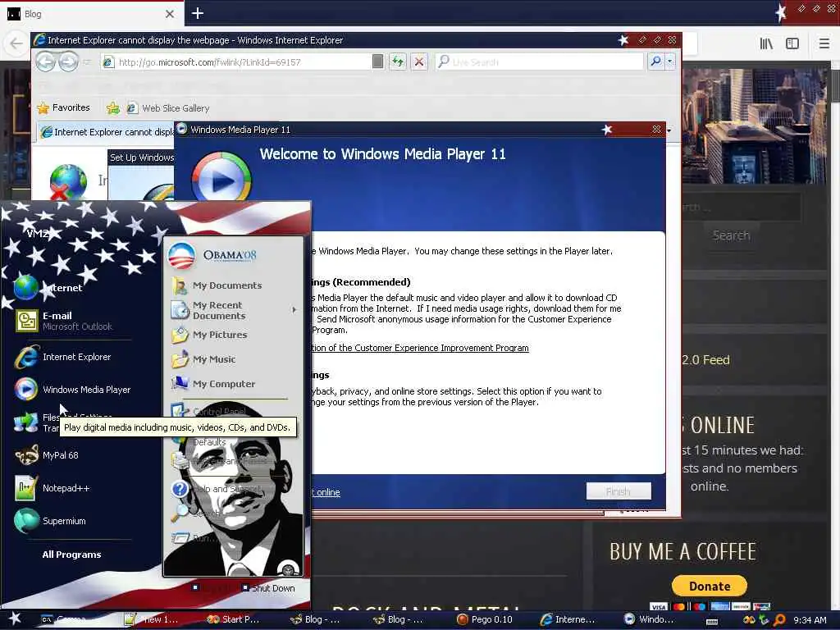This screenshot has height=630, width=840.
Task: Launch Windows Media Player from Start menu
Action: coord(72,390)
